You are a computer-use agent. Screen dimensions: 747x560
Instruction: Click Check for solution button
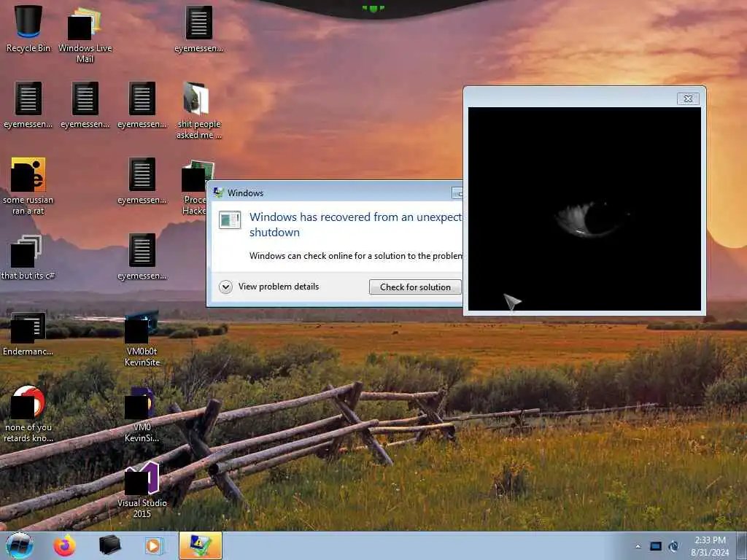pyautogui.click(x=415, y=287)
